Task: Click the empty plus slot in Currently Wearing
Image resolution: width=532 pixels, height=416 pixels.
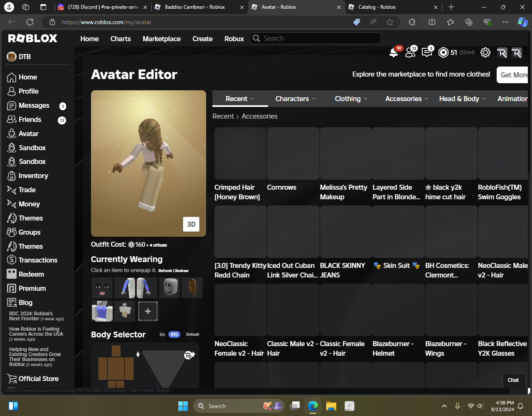Action: (x=148, y=311)
